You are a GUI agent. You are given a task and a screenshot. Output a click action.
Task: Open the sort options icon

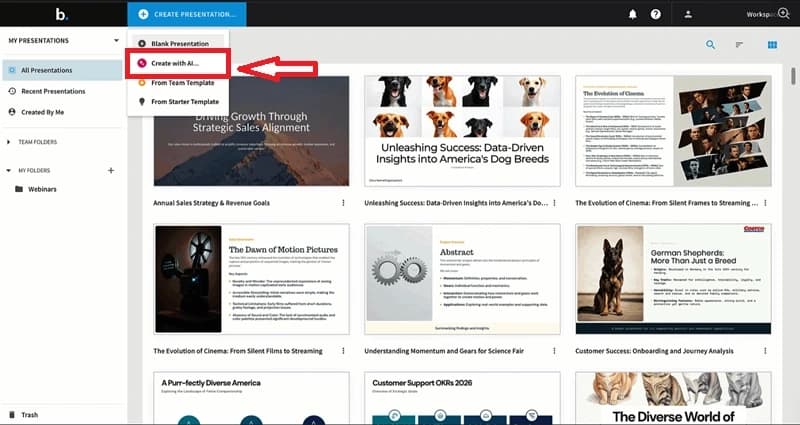tap(739, 45)
